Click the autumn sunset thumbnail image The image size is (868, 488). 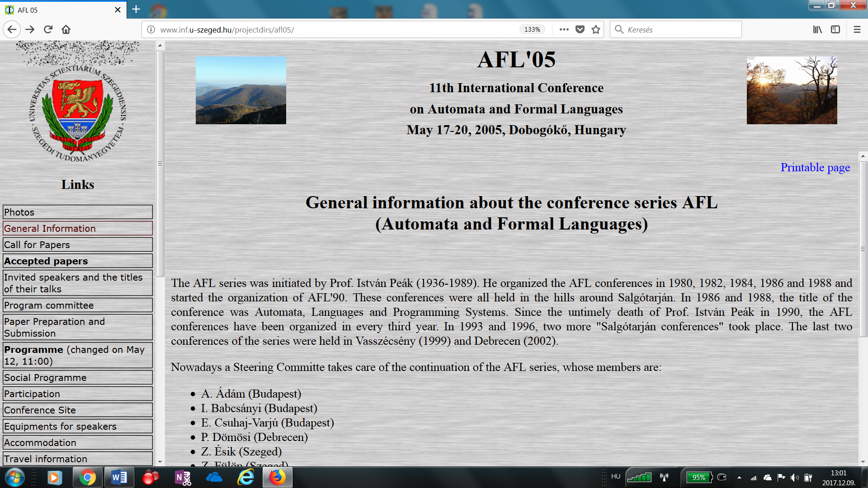point(792,90)
